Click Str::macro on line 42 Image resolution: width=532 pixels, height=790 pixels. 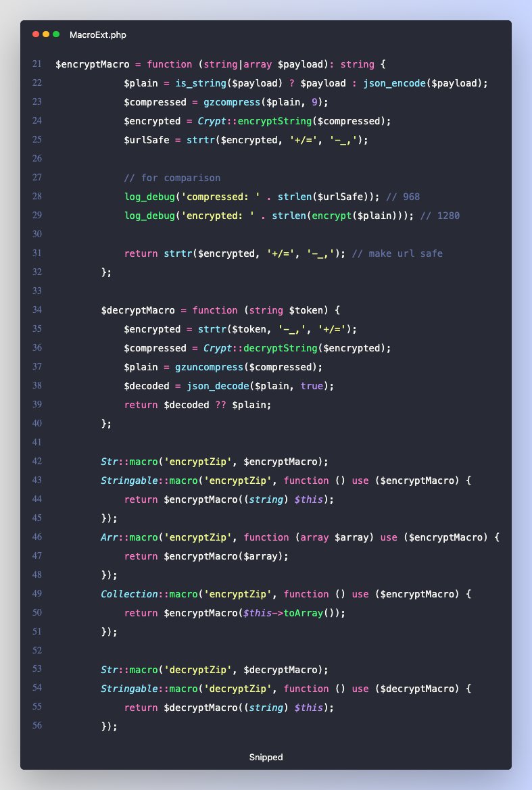coord(130,462)
